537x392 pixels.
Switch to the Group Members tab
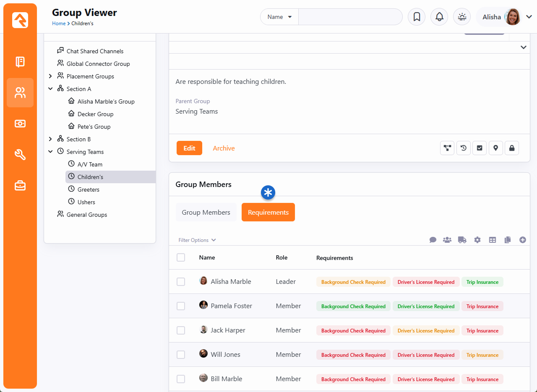point(206,212)
